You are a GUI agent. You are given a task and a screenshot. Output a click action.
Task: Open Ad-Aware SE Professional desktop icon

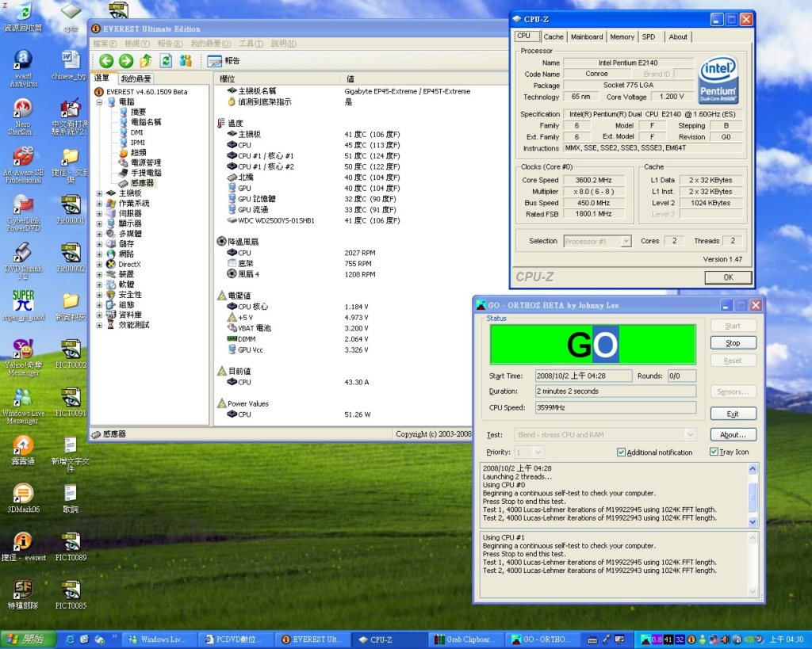click(23, 165)
